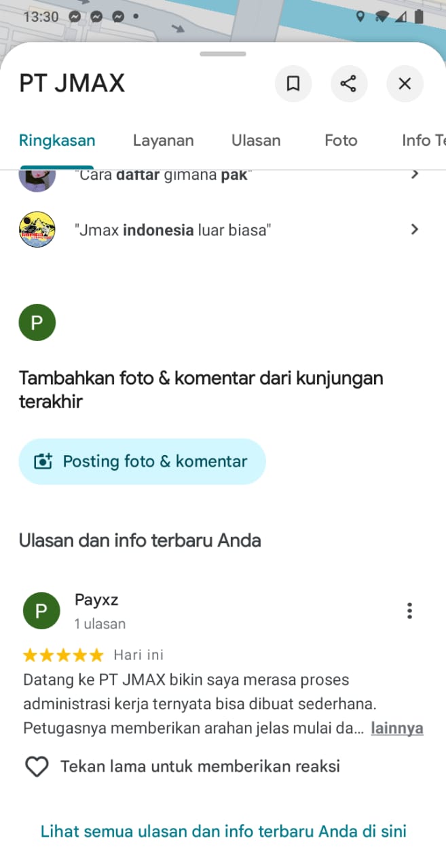The image size is (446, 868).
Task: Share the PT JMAX place
Action: click(348, 83)
